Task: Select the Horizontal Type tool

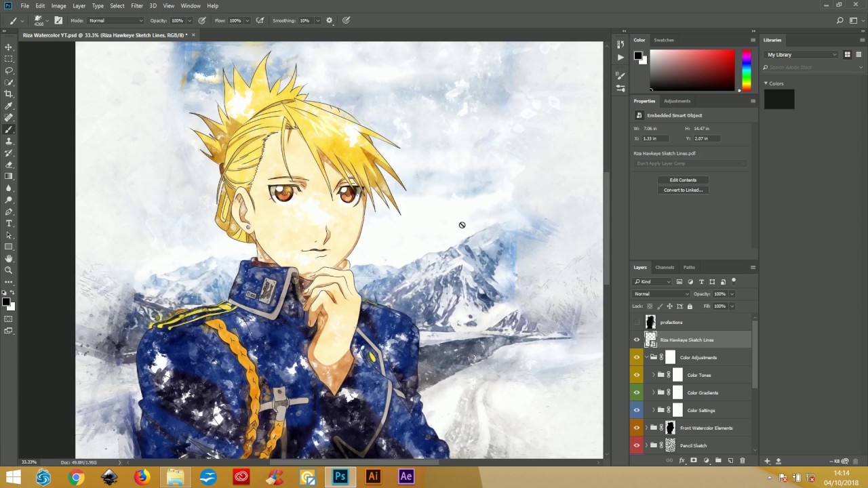Action: (9, 223)
